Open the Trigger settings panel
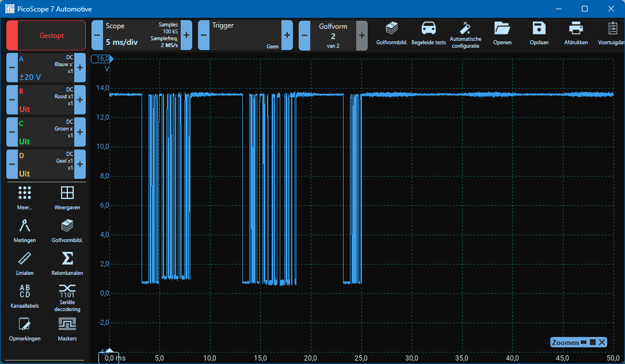This screenshot has width=625, height=364. click(245, 36)
